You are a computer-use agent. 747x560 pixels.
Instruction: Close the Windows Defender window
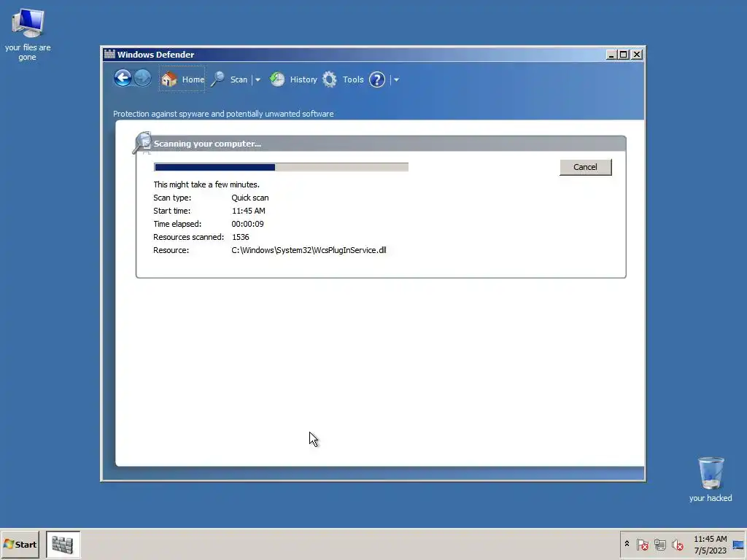pyautogui.click(x=636, y=55)
